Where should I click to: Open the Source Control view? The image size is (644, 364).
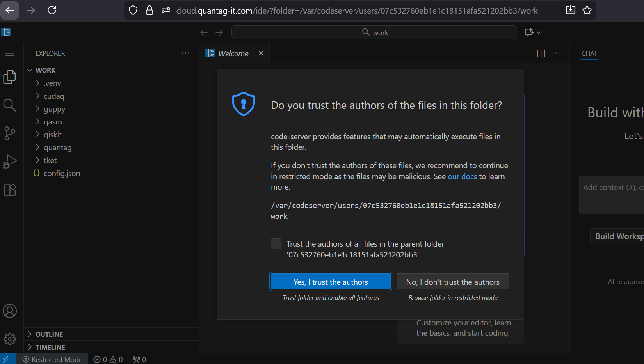click(x=9, y=133)
